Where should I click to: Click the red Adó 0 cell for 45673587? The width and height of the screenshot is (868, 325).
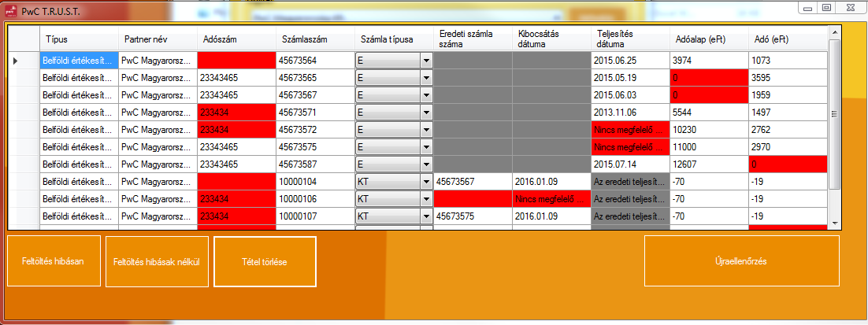pyautogui.click(x=788, y=164)
